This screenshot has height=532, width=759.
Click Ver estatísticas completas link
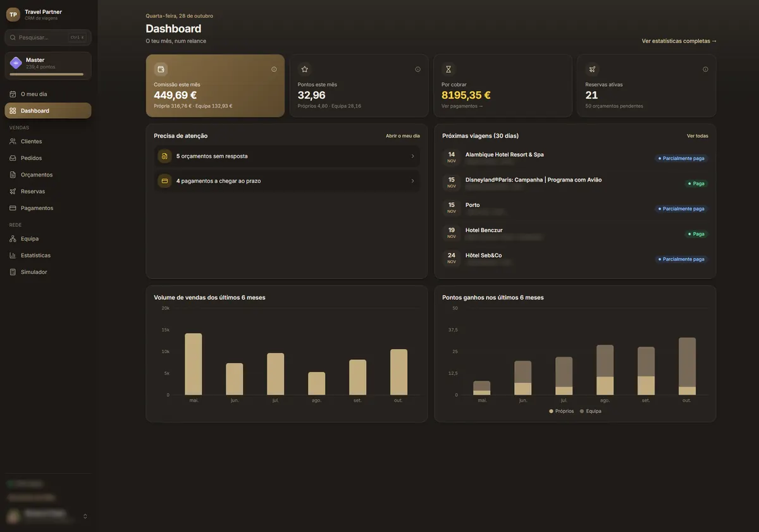click(679, 41)
